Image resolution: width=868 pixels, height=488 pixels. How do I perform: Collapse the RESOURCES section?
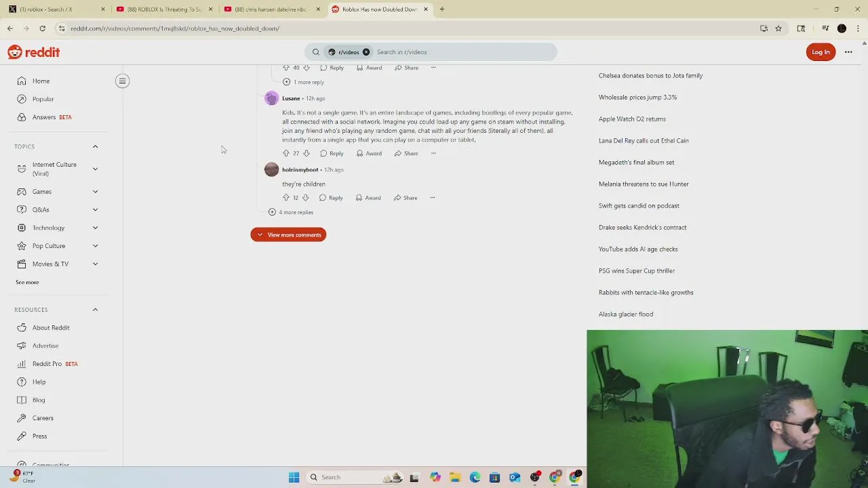(95, 310)
